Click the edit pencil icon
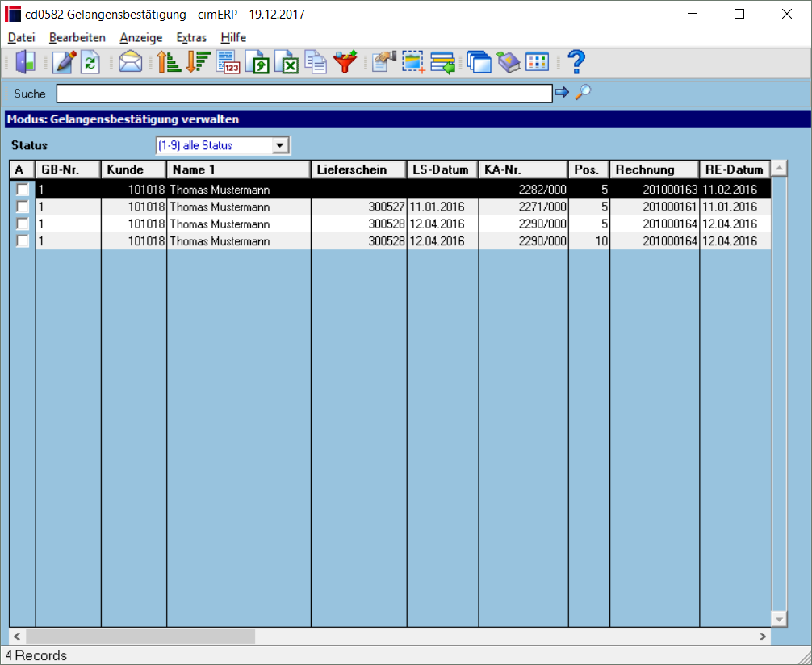Image resolution: width=812 pixels, height=665 pixels. 64,62
